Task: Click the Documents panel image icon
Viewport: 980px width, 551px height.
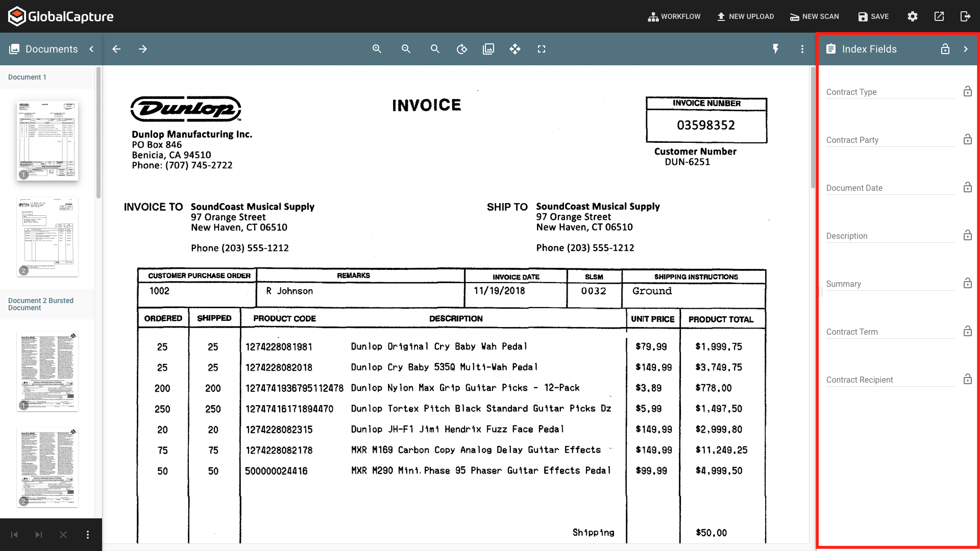Action: point(14,49)
